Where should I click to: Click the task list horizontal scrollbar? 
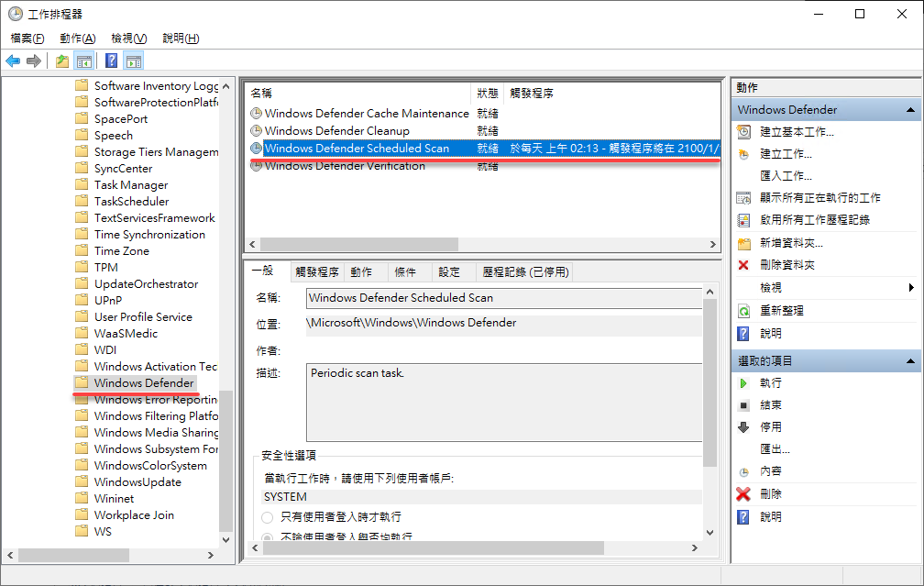pyautogui.click(x=482, y=244)
